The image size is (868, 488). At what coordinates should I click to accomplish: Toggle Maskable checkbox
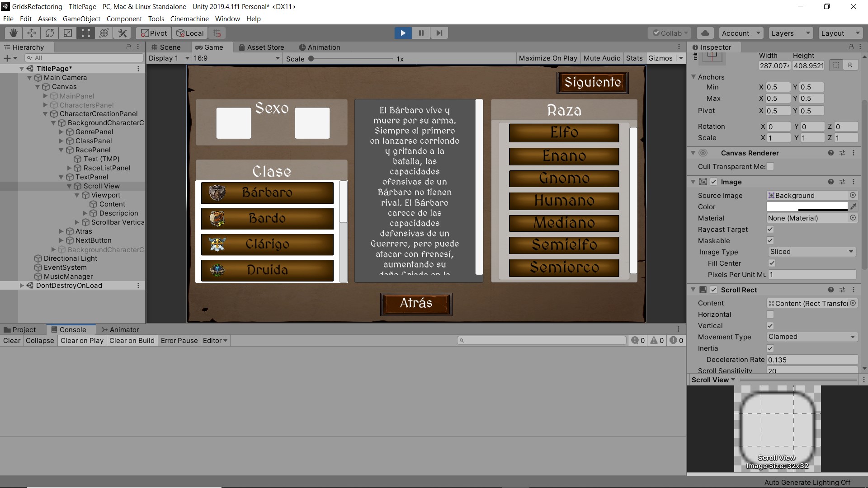click(770, 240)
